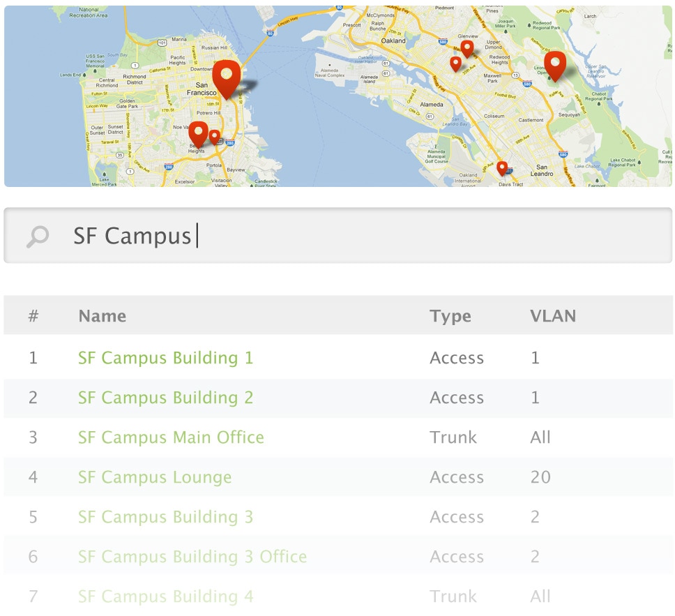Select the map pin near Glenview in Oakland
This screenshot has width=675, height=616.
click(x=467, y=49)
